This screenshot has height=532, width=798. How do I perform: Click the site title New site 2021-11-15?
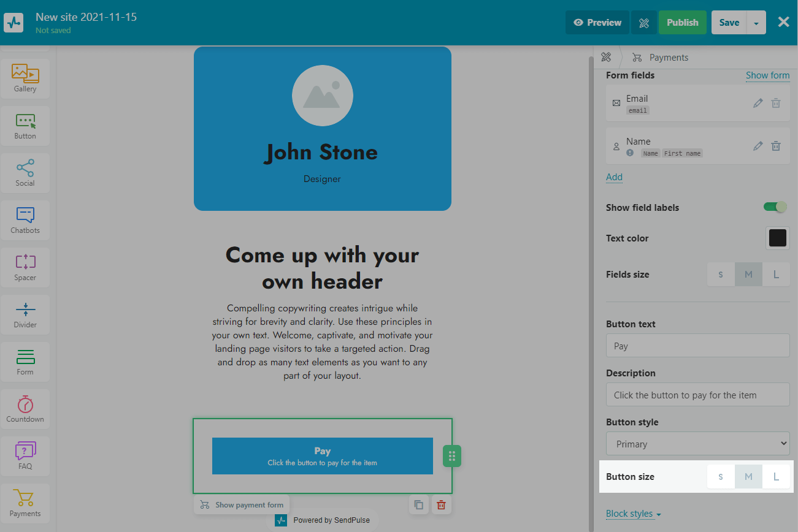coord(86,17)
